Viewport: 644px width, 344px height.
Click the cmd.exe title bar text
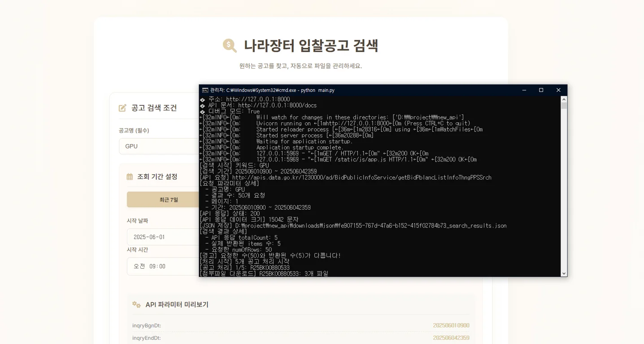click(x=272, y=90)
